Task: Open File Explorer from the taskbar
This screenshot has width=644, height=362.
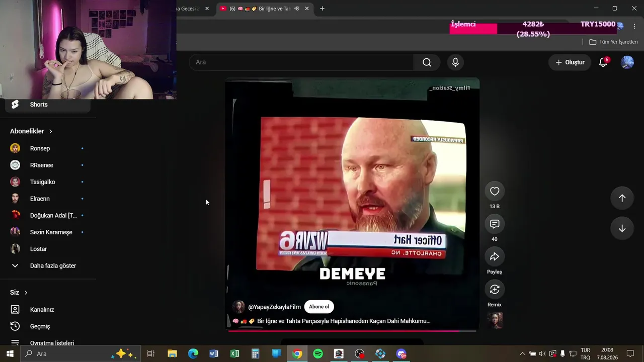Action: tap(172, 354)
